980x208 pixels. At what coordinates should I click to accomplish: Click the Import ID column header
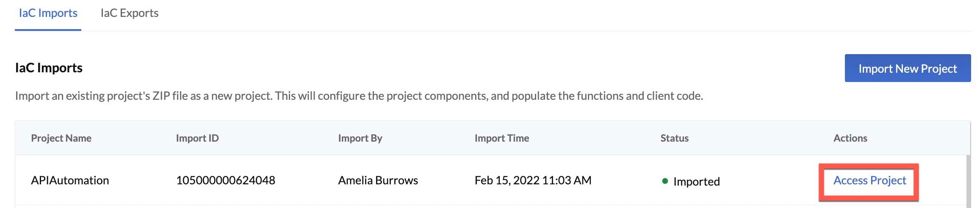(197, 138)
